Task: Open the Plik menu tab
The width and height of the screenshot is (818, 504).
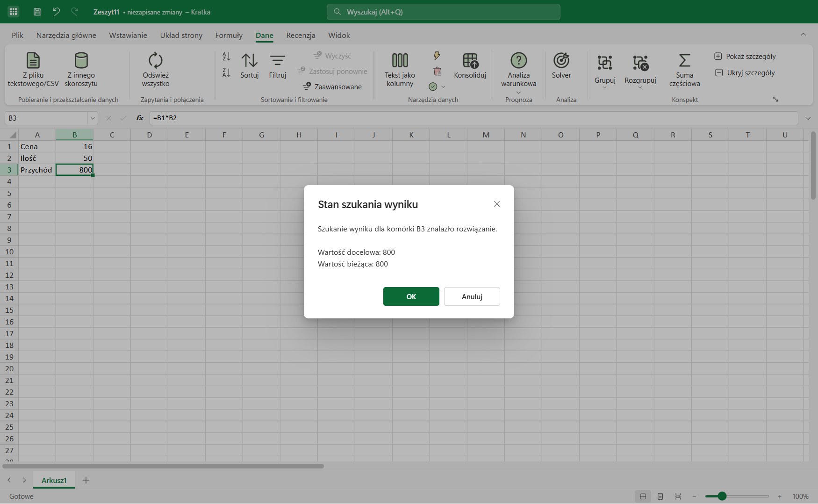Action: [x=18, y=36]
